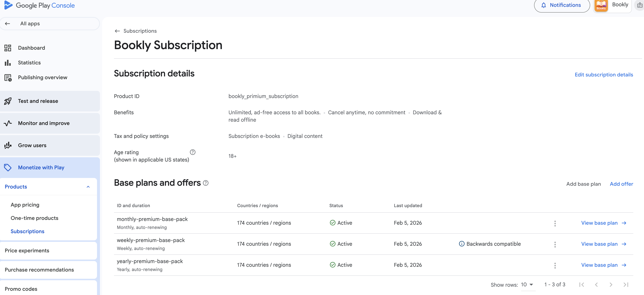Click the Grow users chart icon
The height and width of the screenshot is (295, 644).
[x=8, y=145]
